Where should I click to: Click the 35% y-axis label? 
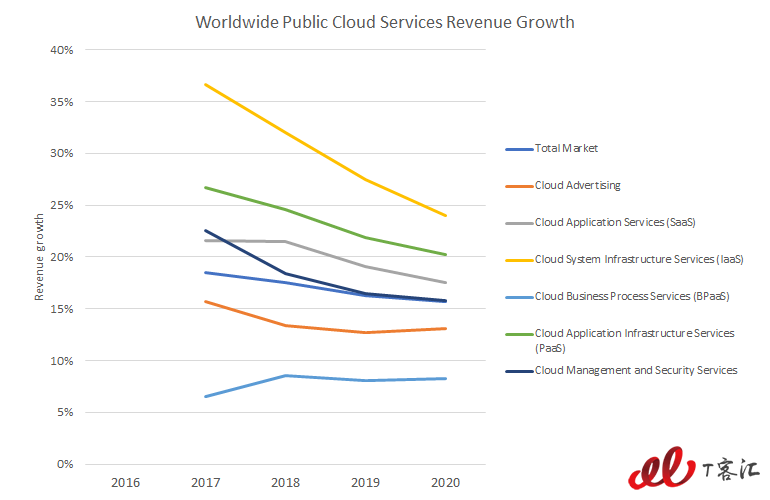pyautogui.click(x=61, y=102)
